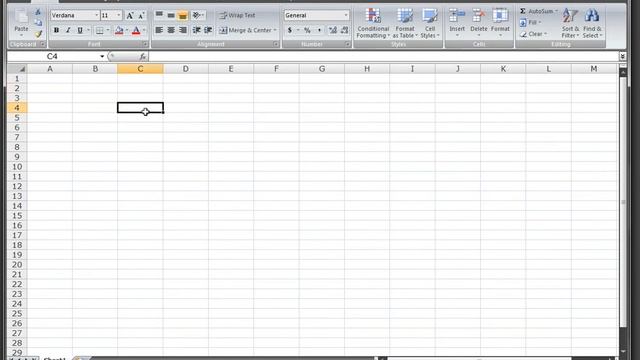640x360 pixels.
Task: Increase indent icon
Action: (x=208, y=30)
